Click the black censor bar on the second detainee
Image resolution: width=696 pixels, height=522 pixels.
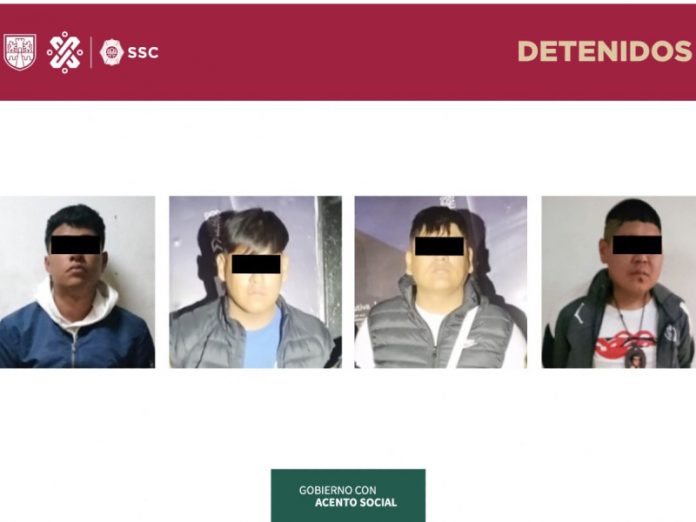(256, 264)
